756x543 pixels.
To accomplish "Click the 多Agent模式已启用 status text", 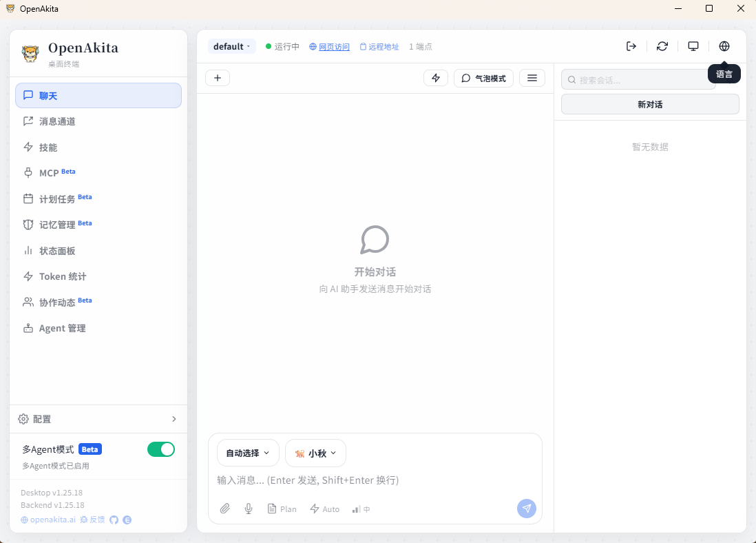I will tap(56, 467).
